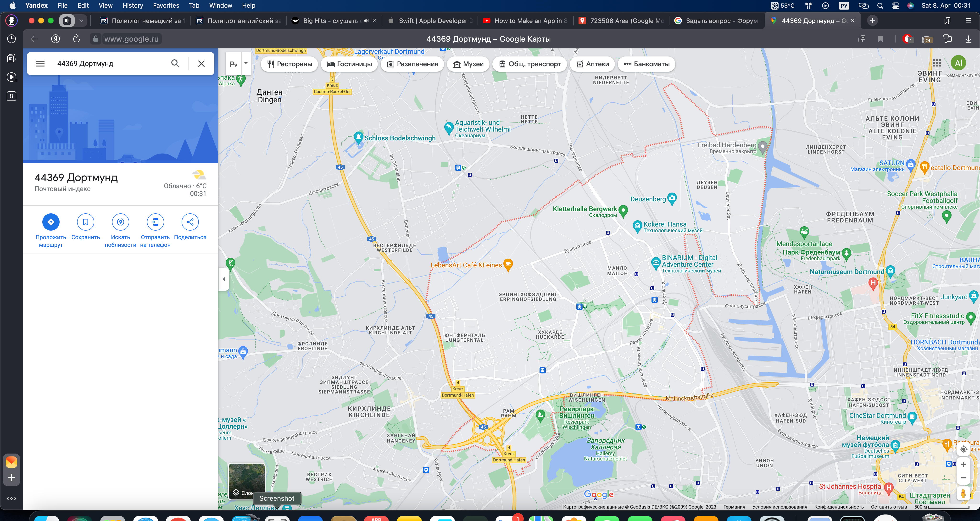Click the Оставить отзыв link
Viewport: 980px width, 521px height.
click(x=889, y=507)
